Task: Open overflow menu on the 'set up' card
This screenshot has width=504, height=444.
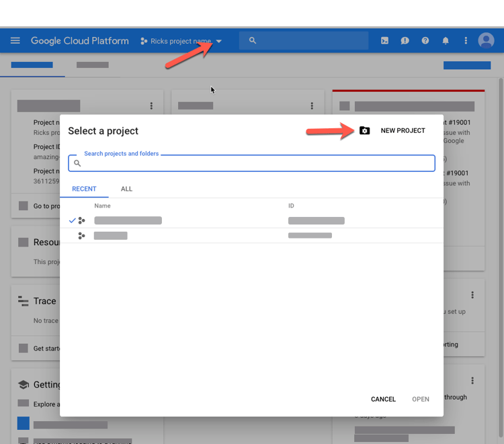Action: tap(472, 295)
